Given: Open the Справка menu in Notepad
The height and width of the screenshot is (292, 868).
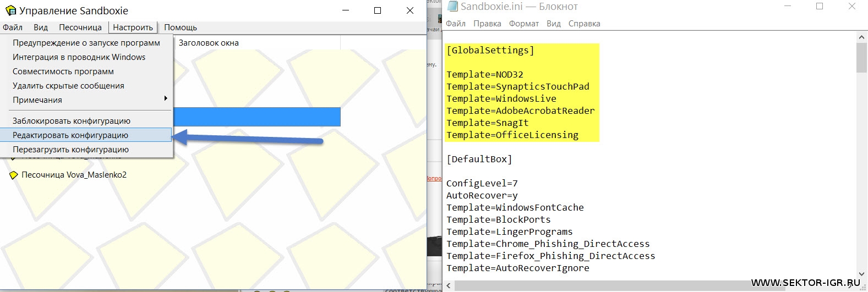Looking at the screenshot, I should [585, 23].
